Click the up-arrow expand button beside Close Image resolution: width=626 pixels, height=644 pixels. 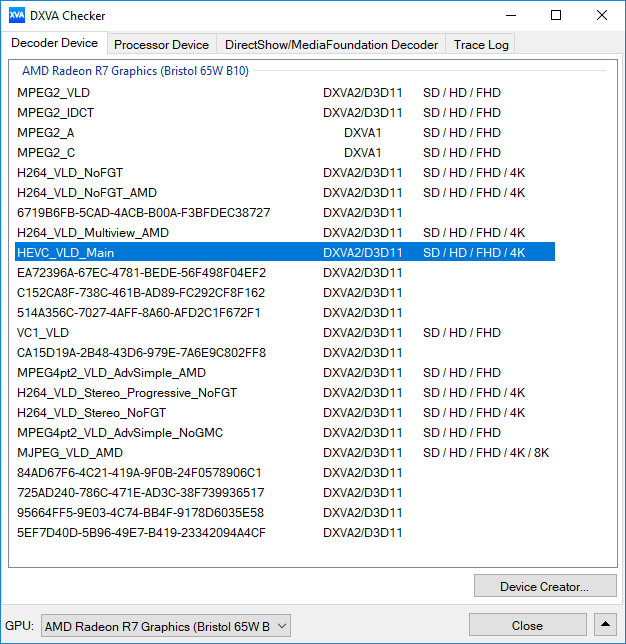click(x=605, y=625)
